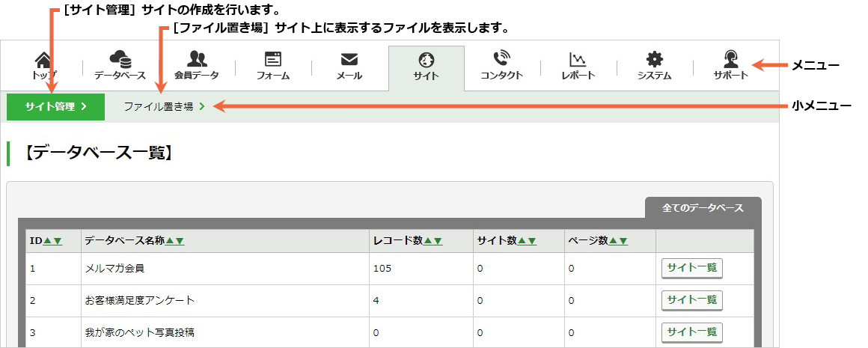Click the ページ数 column header text
This screenshot has width=868, height=348.
(x=588, y=241)
